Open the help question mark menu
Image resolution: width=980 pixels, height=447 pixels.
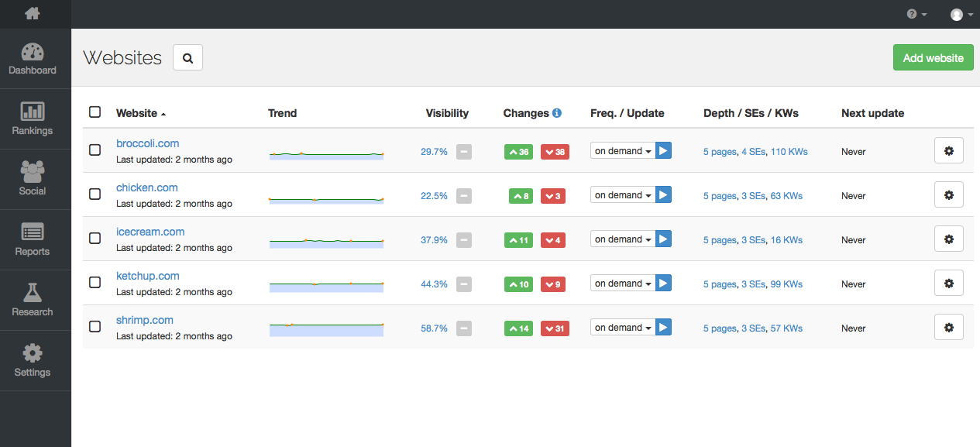tap(916, 14)
